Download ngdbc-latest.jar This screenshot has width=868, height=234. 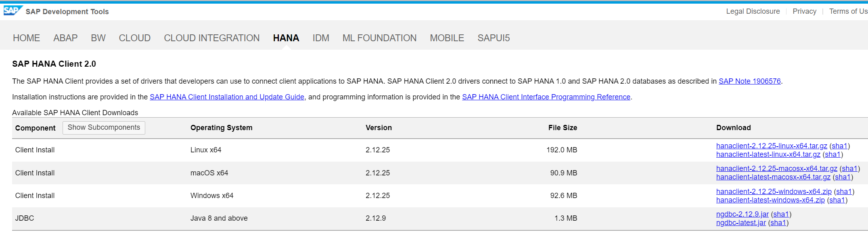click(741, 223)
